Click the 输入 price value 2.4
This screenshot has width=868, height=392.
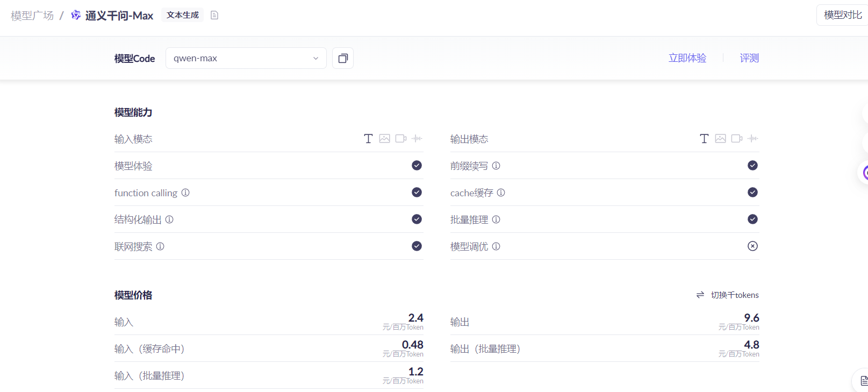point(415,318)
